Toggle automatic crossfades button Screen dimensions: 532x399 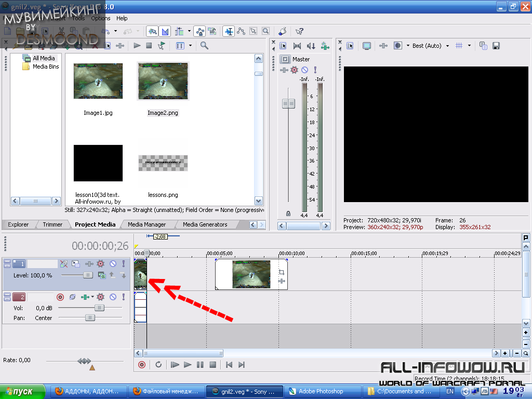[x=165, y=32]
